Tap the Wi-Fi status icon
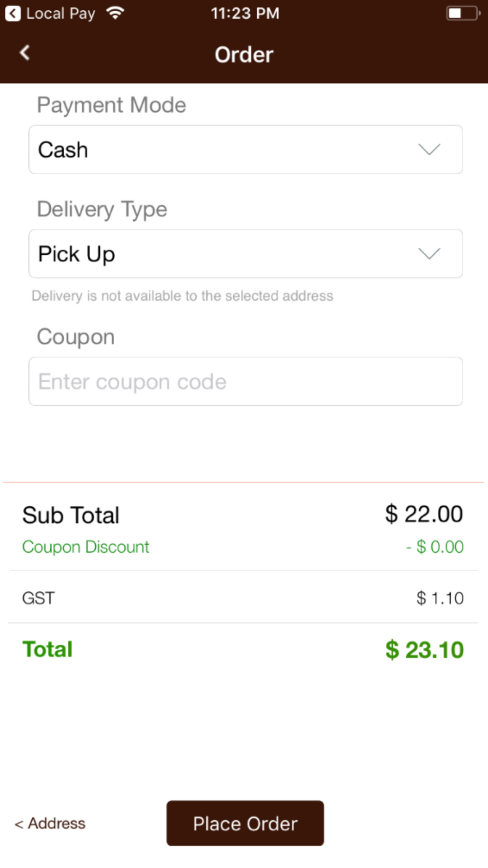 (x=115, y=13)
